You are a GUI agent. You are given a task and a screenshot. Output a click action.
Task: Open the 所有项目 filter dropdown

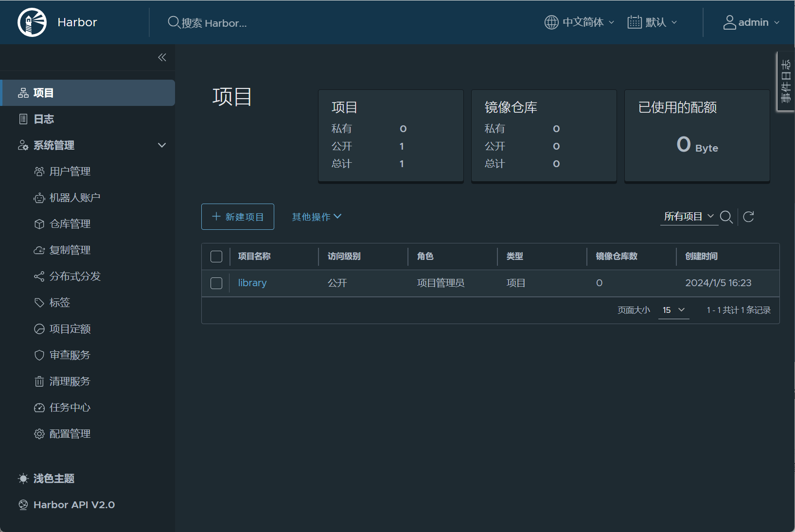tap(689, 217)
